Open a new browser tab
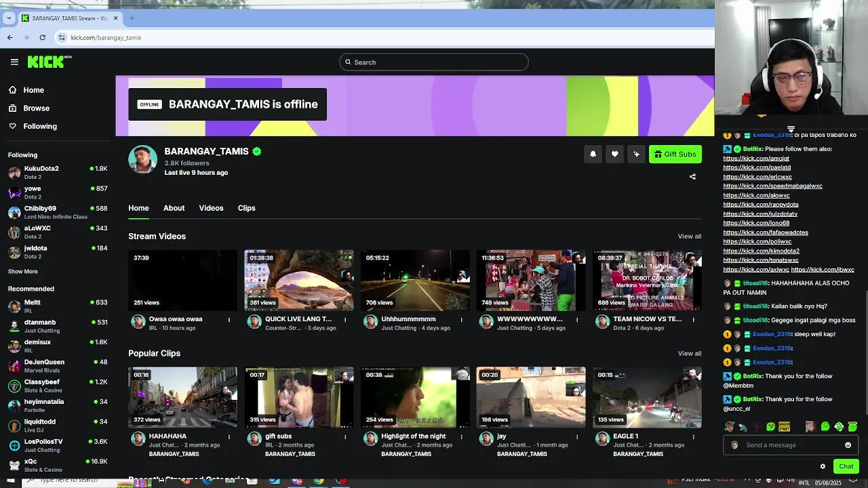Screen dimensions: 868x488 (132, 18)
